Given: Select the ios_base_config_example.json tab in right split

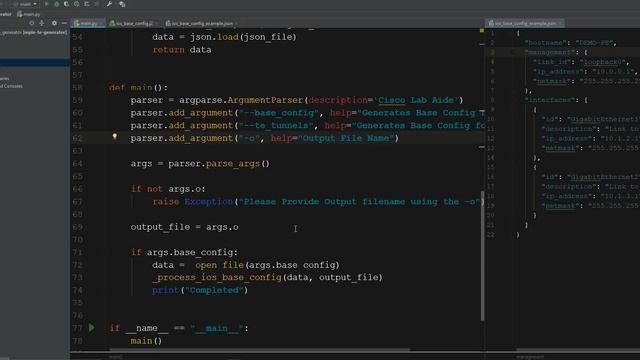Looking at the screenshot, I should [x=525, y=24].
